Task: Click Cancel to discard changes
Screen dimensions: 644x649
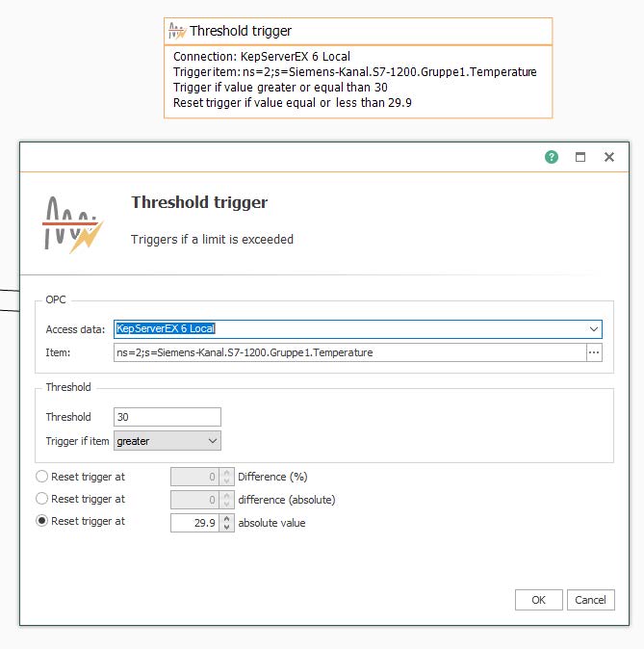Action: tap(590, 600)
